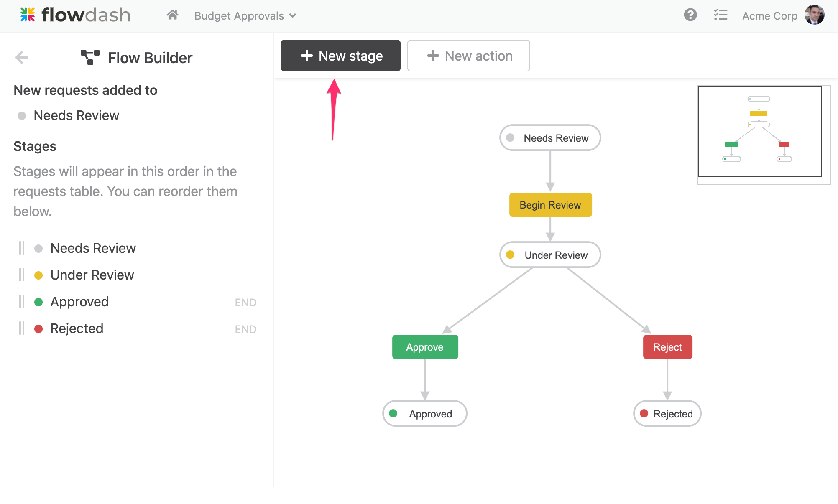The height and width of the screenshot is (504, 838).
Task: Select Rejected in the stages list
Action: pos(77,328)
